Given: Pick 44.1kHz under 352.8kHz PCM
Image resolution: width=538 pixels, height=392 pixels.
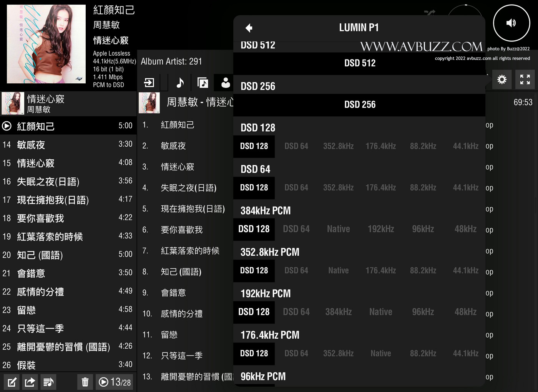Looking at the screenshot, I should (x=465, y=271).
